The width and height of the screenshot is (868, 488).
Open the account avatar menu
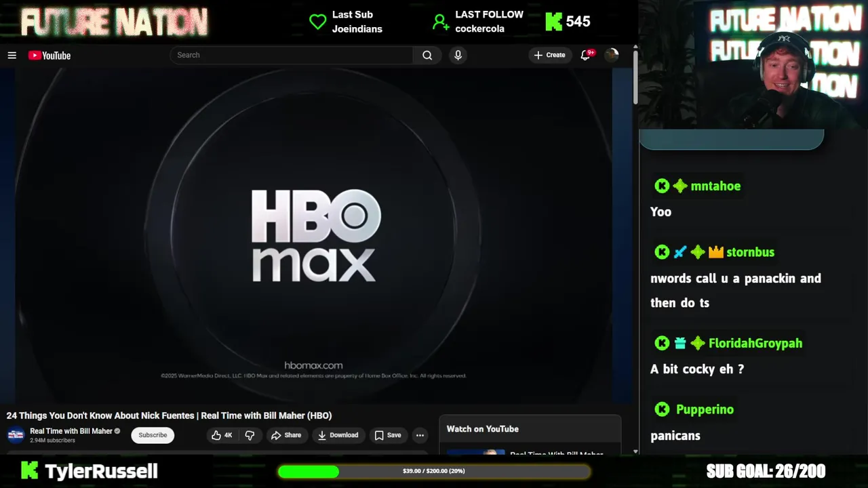pos(612,56)
